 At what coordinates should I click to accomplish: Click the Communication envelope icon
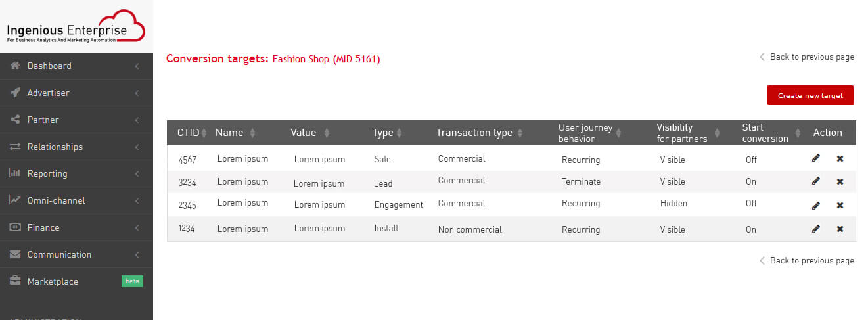(15, 254)
